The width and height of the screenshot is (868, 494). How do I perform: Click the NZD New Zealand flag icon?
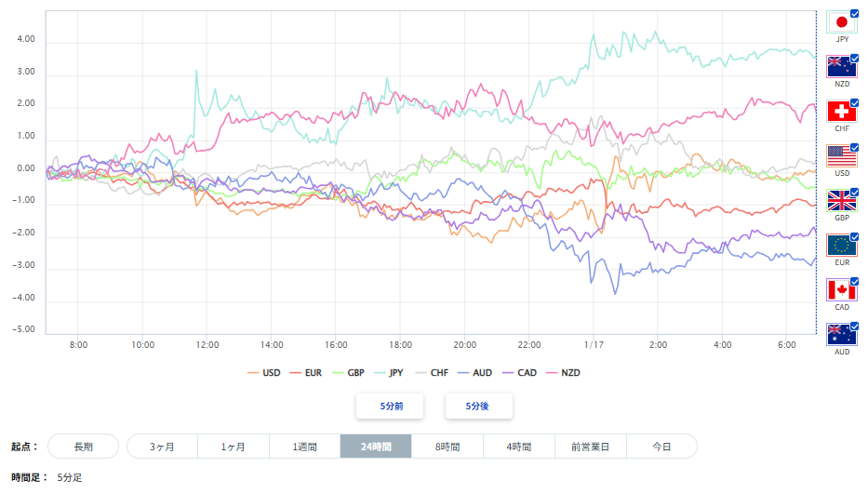pyautogui.click(x=841, y=67)
